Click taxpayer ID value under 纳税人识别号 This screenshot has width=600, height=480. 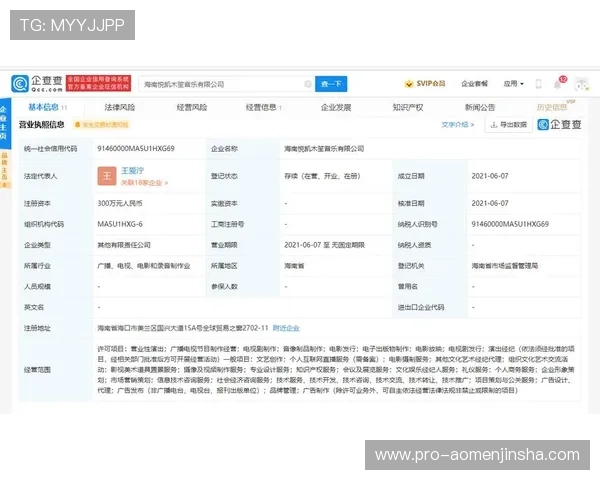pos(510,224)
